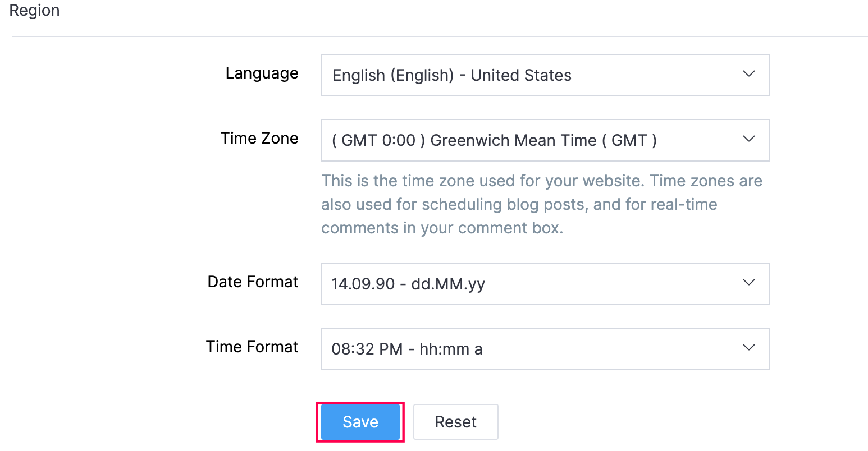868x451 pixels.
Task: Click the Language field label
Action: point(262,73)
